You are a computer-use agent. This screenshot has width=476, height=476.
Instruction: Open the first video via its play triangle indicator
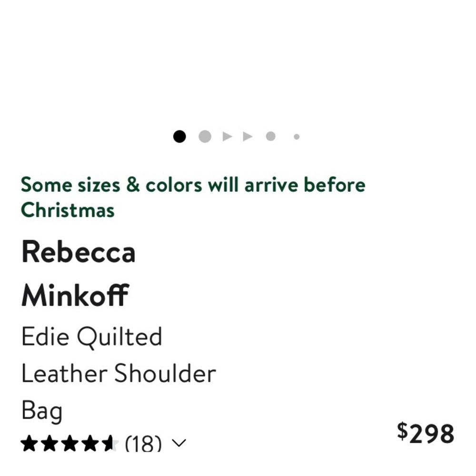pos(227,137)
